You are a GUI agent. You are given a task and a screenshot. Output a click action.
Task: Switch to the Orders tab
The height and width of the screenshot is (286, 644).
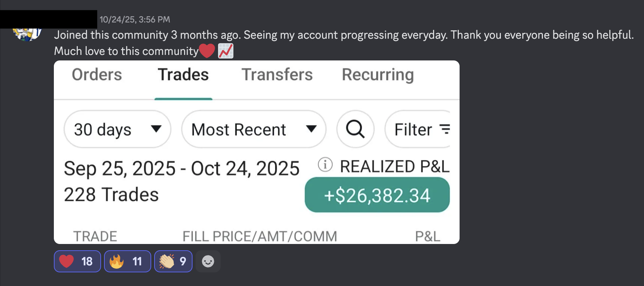pos(97,75)
